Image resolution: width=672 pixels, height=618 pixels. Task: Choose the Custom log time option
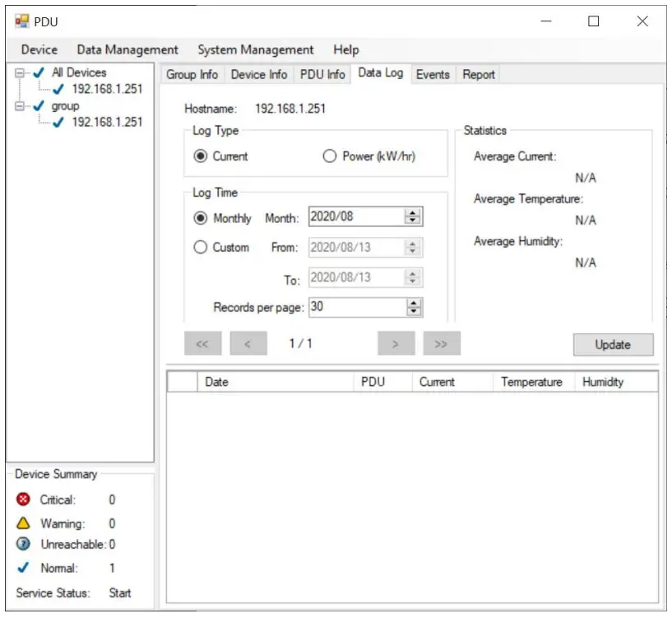200,247
